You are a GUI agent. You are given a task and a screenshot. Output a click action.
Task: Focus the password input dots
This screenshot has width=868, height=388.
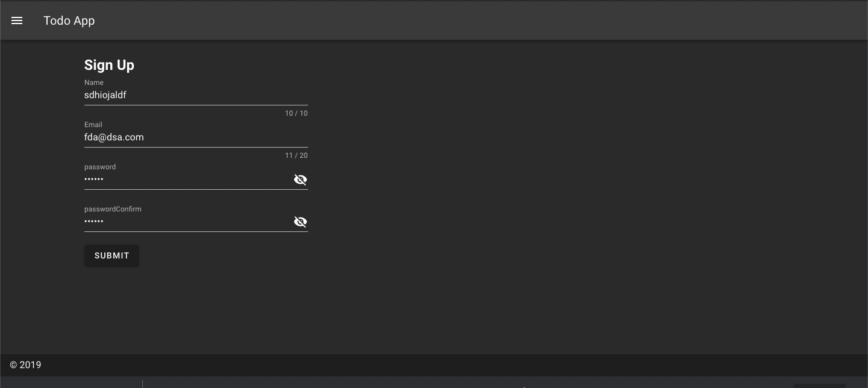(181, 180)
